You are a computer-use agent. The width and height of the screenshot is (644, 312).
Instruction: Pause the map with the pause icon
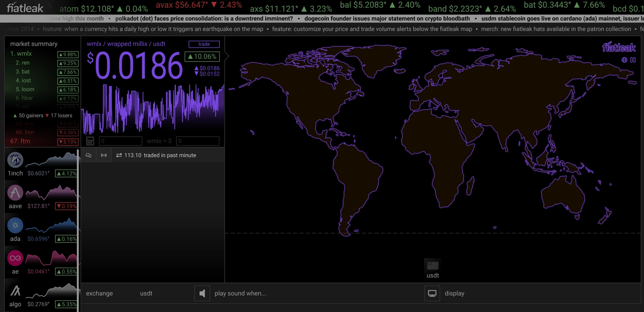pyautogui.click(x=633, y=60)
